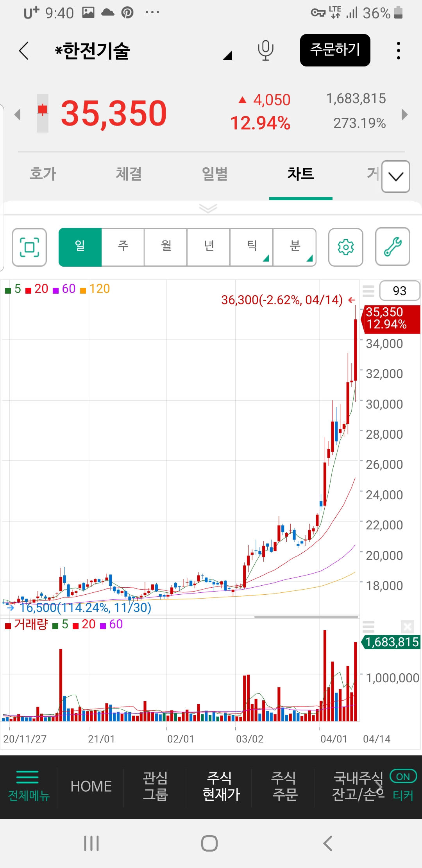
Task: Select the 일 daily period button
Action: click(x=80, y=247)
